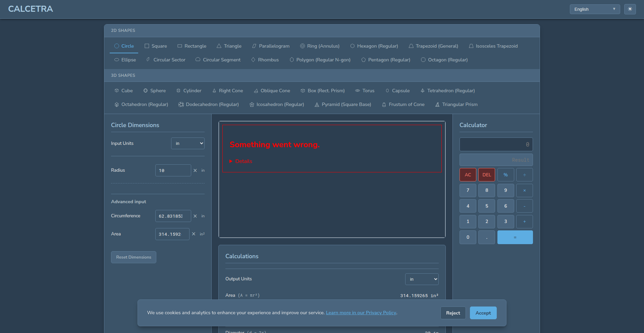
Task: Accept the cookies banner
Action: (x=483, y=313)
